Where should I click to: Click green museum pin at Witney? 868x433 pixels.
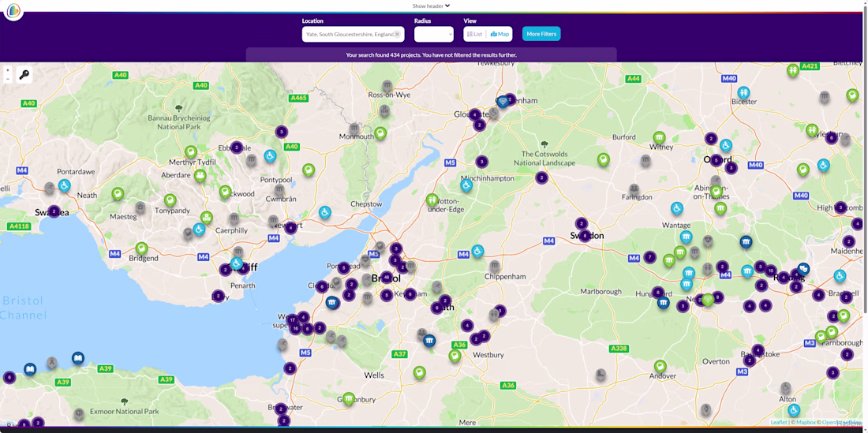(659, 137)
